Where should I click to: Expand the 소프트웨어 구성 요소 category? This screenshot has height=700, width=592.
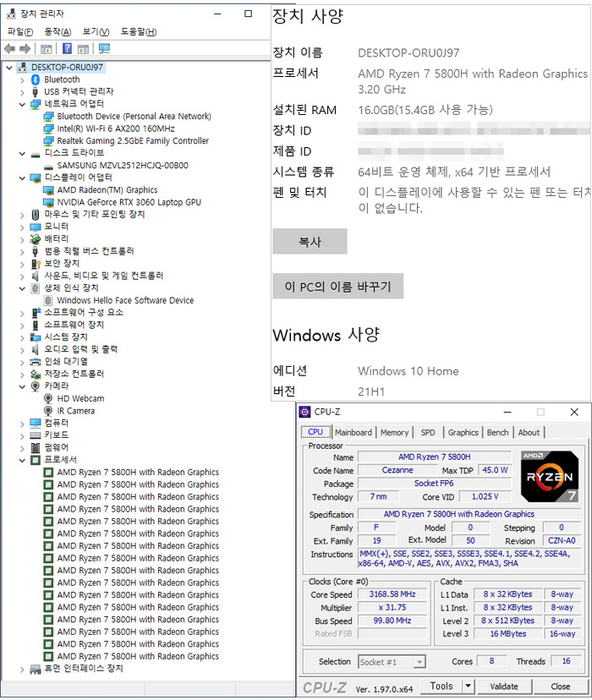coord(22,314)
